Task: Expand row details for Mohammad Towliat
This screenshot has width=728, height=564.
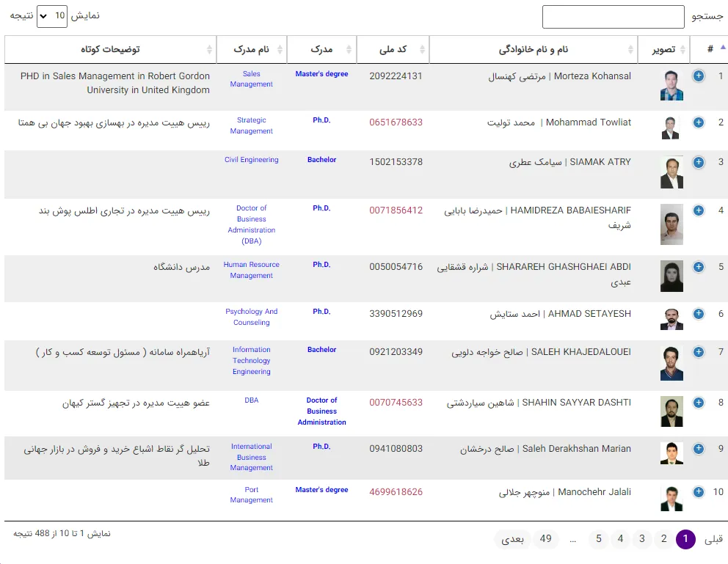Action: 699,122
